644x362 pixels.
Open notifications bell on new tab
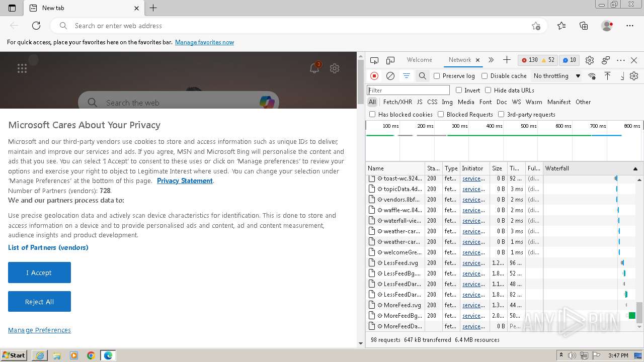point(314,68)
